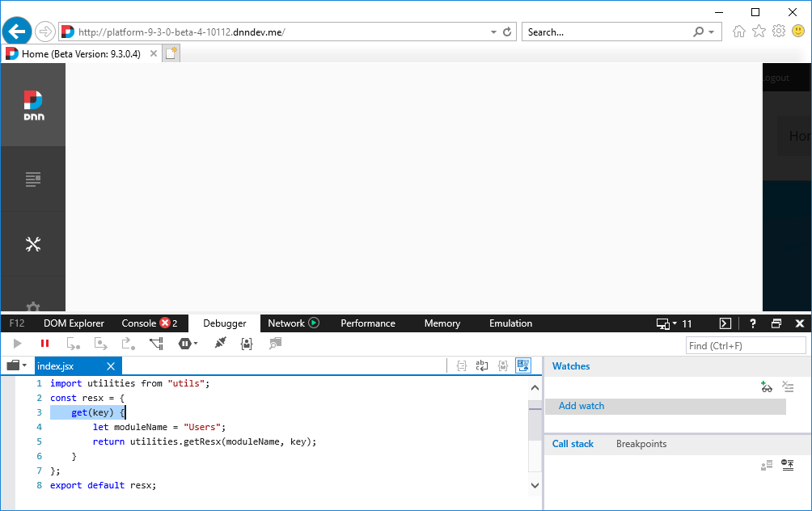Screen dimensions: 812x511
Task: Open the exception control dropdown
Action: click(196, 344)
